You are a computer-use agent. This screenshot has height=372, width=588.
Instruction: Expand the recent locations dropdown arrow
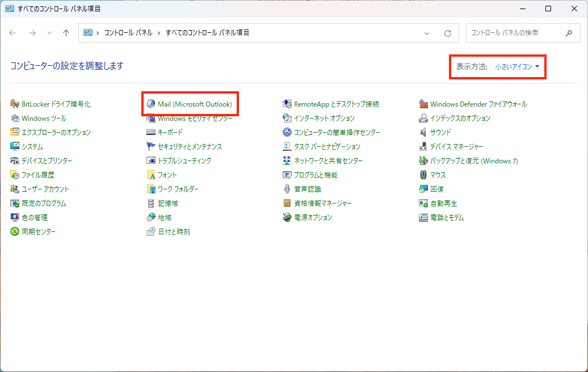coord(50,33)
